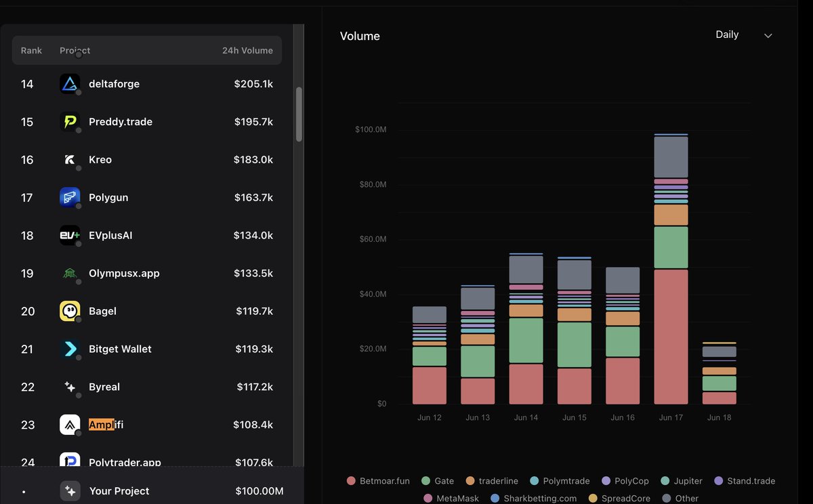Click the Amplifi logo icon
813x504 pixels.
click(x=70, y=425)
